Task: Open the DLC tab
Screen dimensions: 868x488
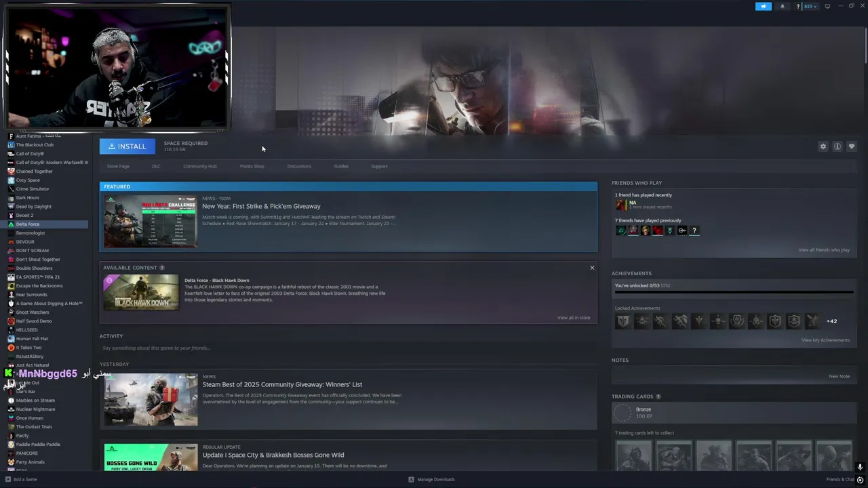Action: pos(156,166)
